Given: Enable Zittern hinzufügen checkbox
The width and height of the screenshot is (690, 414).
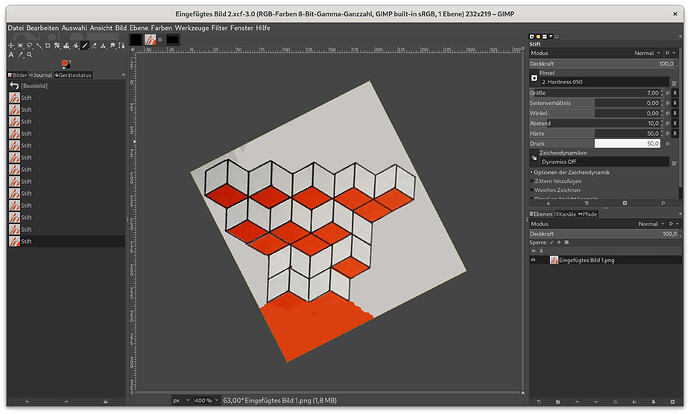Looking at the screenshot, I should point(533,181).
